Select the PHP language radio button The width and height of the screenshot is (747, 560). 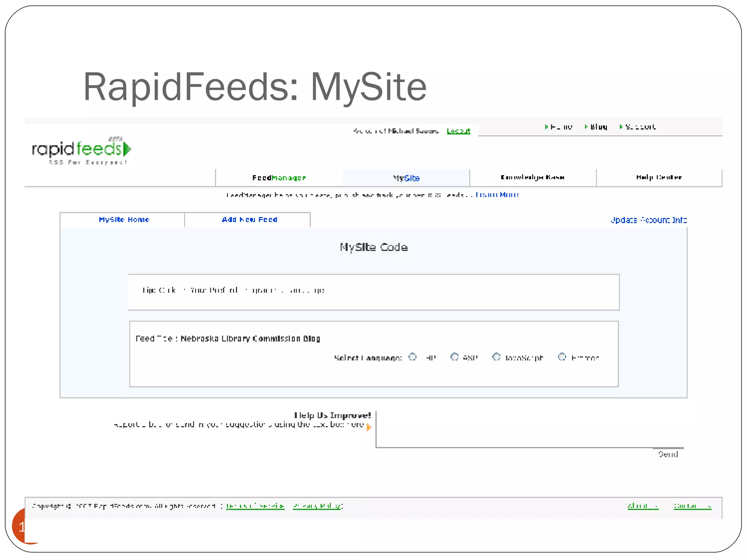click(413, 357)
